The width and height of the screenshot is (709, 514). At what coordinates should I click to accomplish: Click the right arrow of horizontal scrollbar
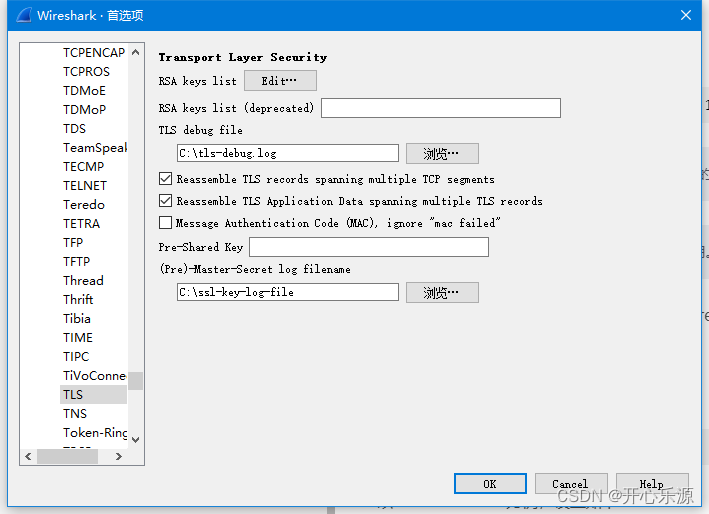[x=119, y=457]
